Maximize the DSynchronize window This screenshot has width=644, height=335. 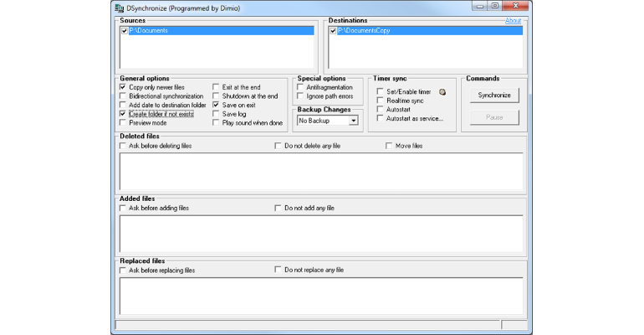[495, 6]
